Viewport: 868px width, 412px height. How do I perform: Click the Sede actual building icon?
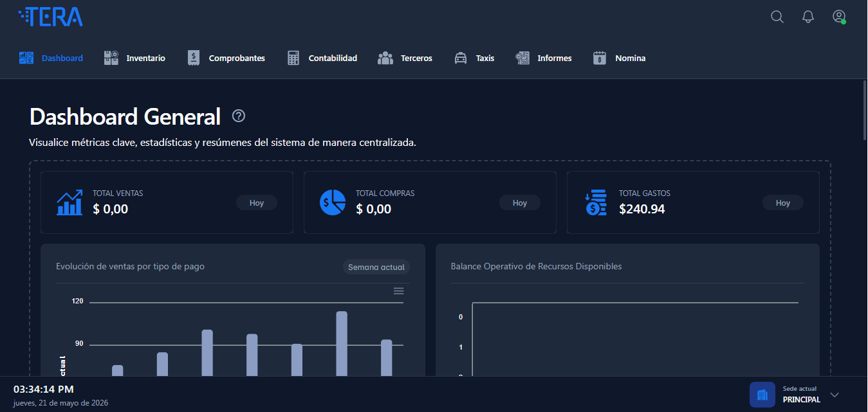(x=762, y=395)
